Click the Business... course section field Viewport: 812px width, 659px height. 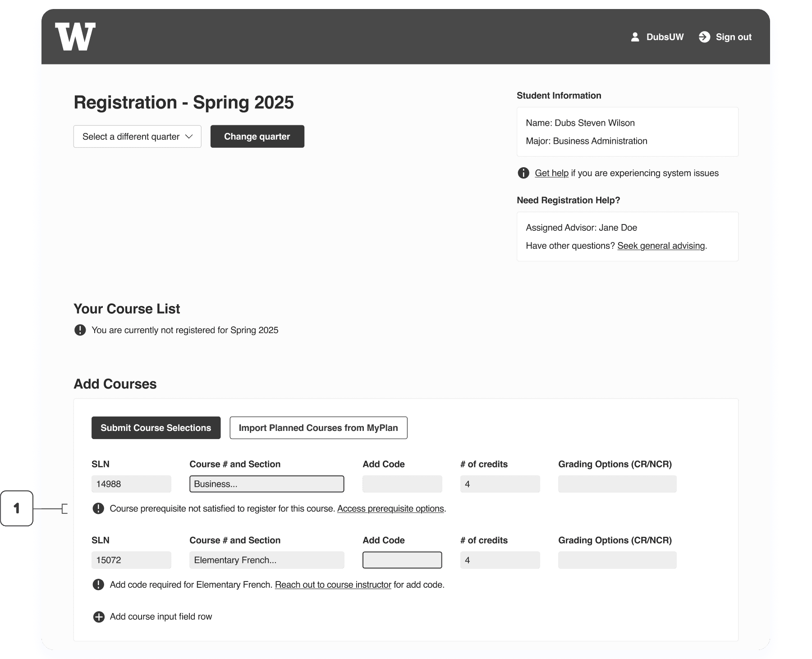coord(267,484)
